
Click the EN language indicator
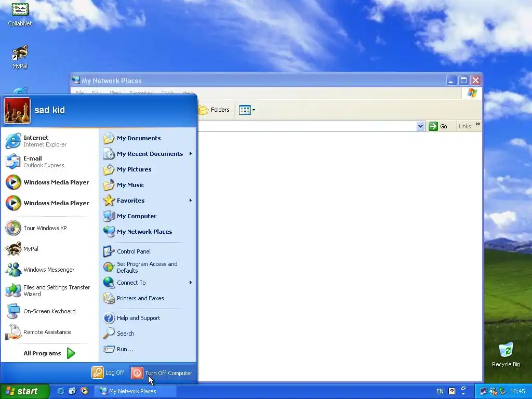(x=440, y=392)
